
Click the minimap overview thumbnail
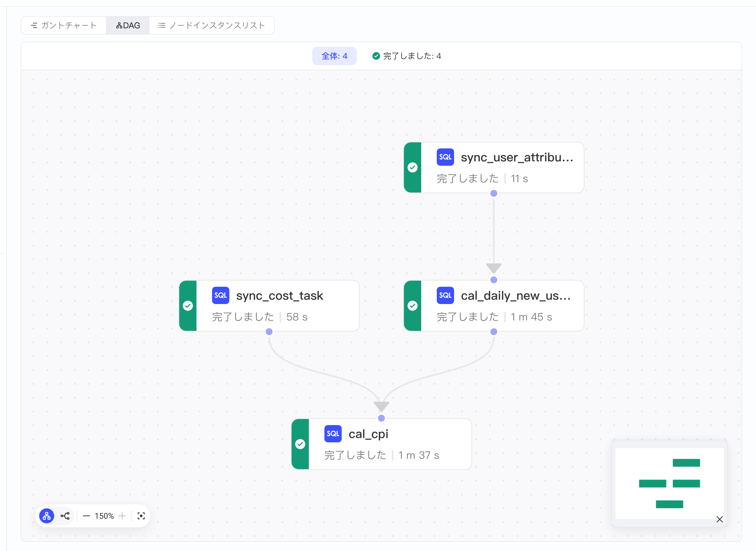click(669, 483)
